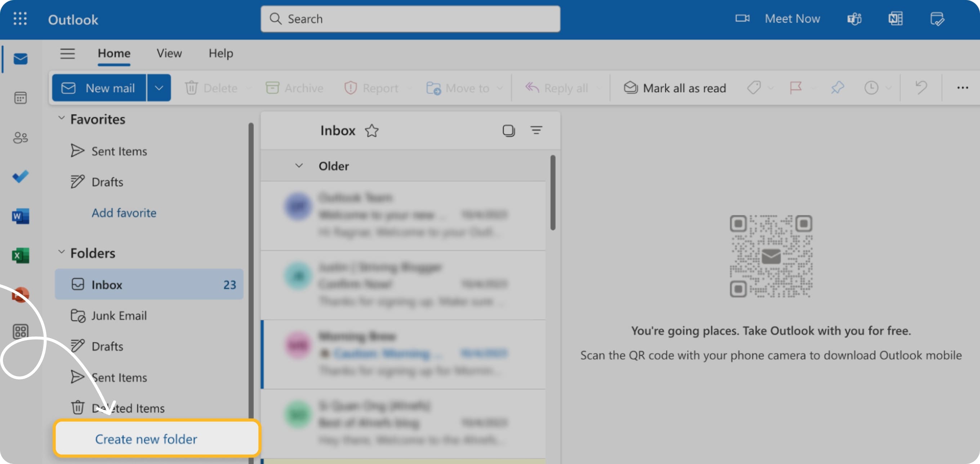Image resolution: width=980 pixels, height=464 pixels.
Task: Open Microsoft To Do from the sidebar
Action: point(20,177)
